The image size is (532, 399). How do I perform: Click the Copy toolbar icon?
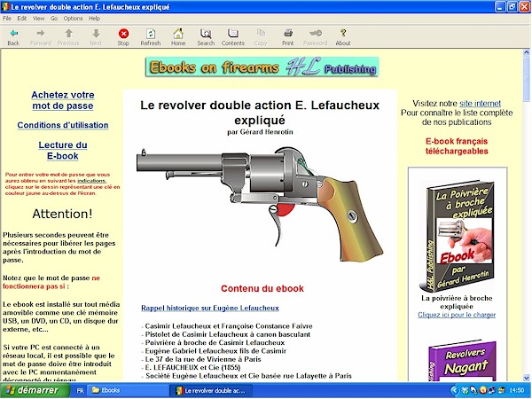click(x=261, y=34)
